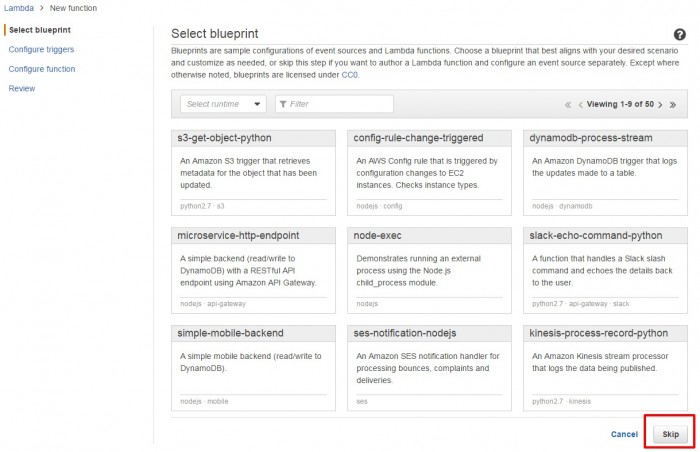Image resolution: width=700 pixels, height=452 pixels.
Task: Click the Select blueprint page heading
Action: click(215, 34)
